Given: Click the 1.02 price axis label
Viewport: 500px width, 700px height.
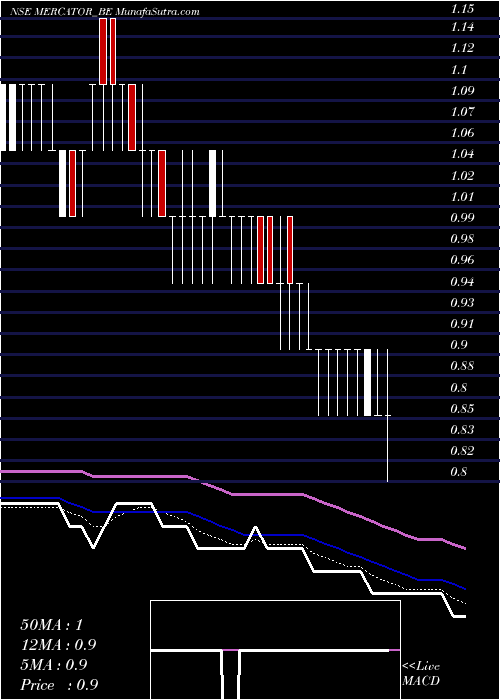Looking at the screenshot, I should (x=462, y=175).
